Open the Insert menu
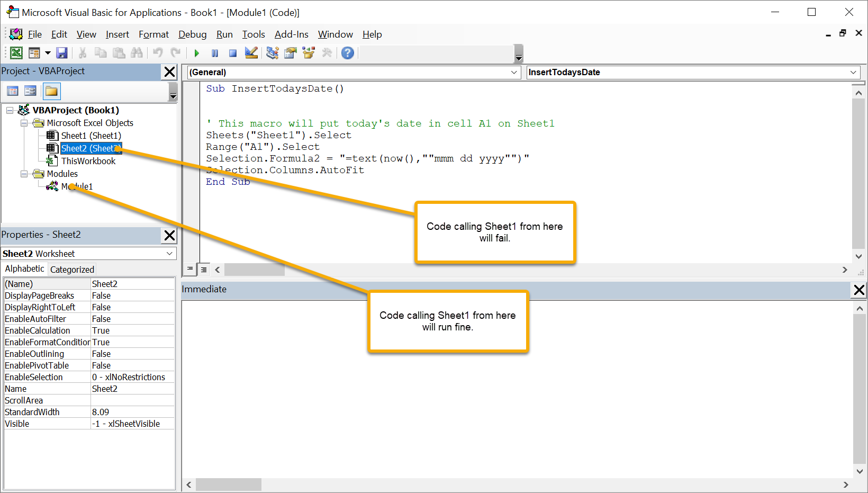This screenshot has width=868, height=493. (x=117, y=34)
